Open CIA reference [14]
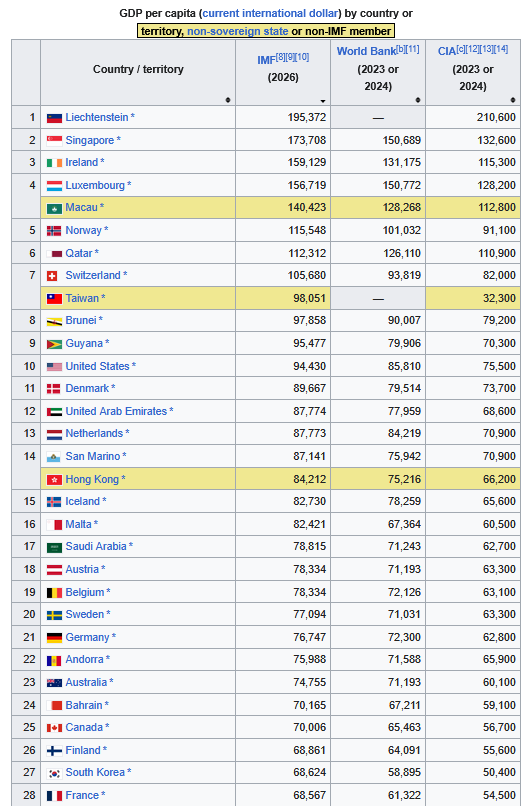This screenshot has height=806, width=523. click(501, 49)
